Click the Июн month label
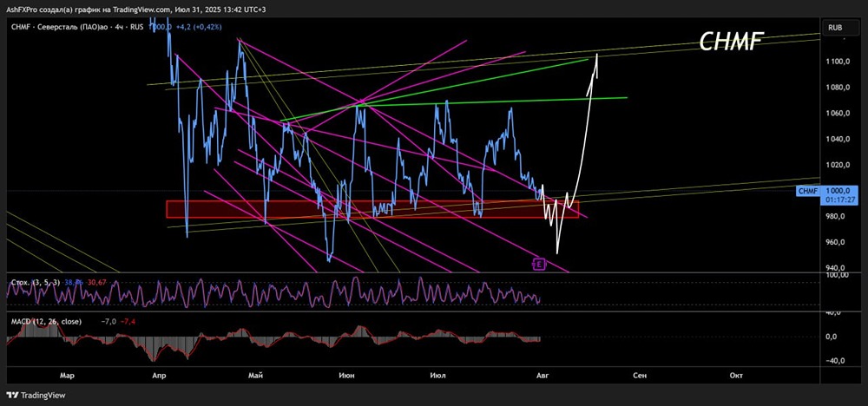 [x=346, y=376]
